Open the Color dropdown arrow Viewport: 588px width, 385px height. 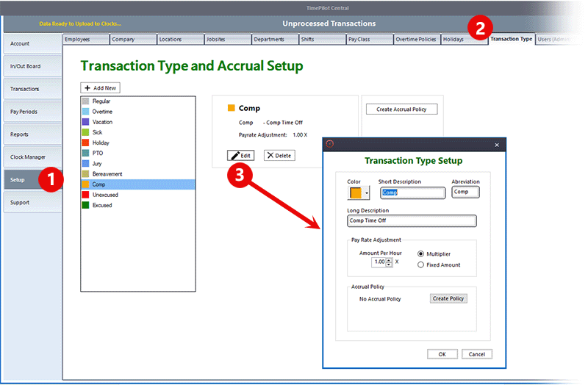tap(367, 194)
